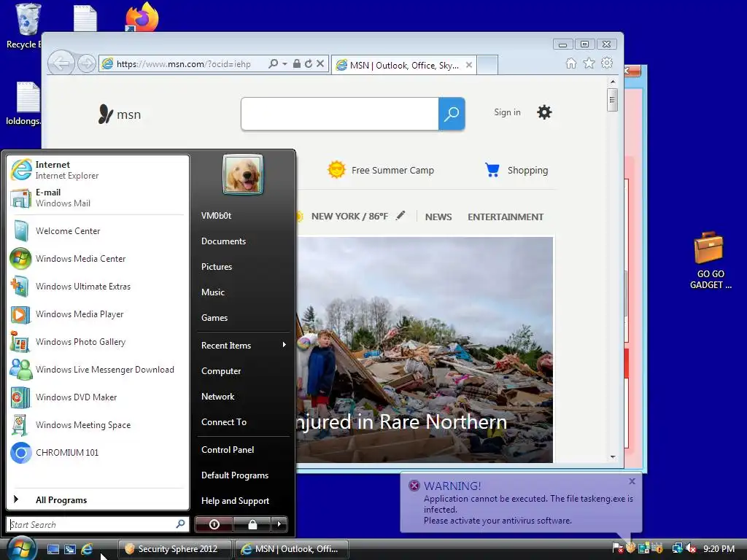
Task: Open Windows Meeting Space
Action: 98,425
